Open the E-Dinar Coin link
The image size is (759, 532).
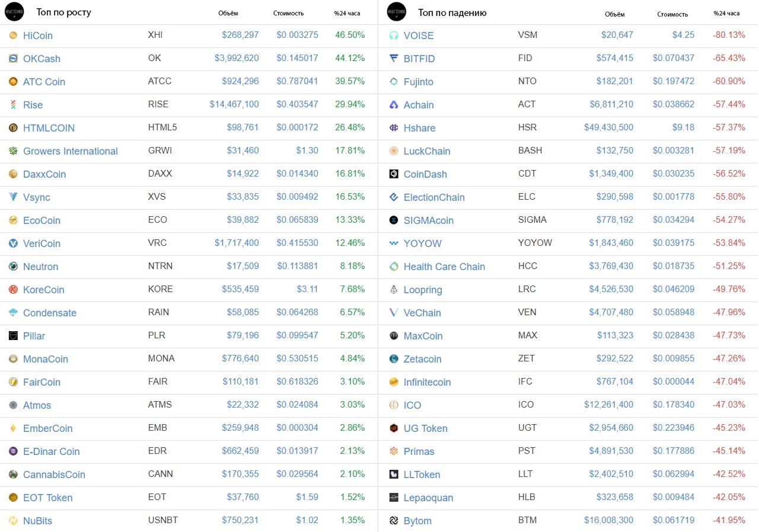[x=52, y=451]
